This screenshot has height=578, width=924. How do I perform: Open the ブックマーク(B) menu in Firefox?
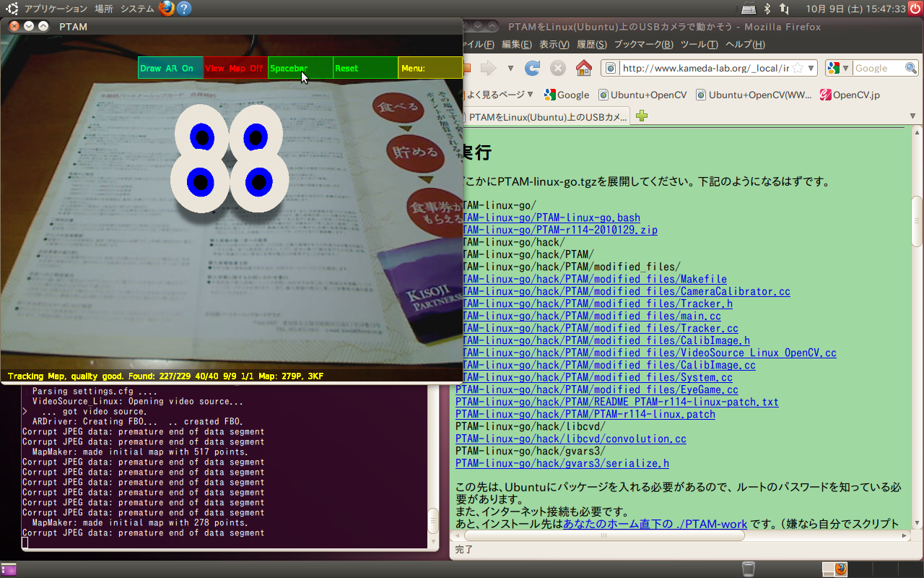pyautogui.click(x=643, y=45)
